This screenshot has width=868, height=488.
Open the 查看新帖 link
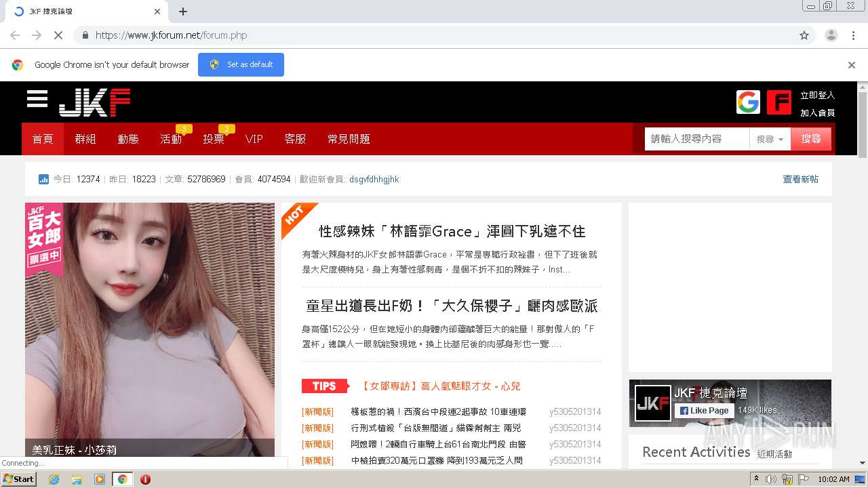800,180
